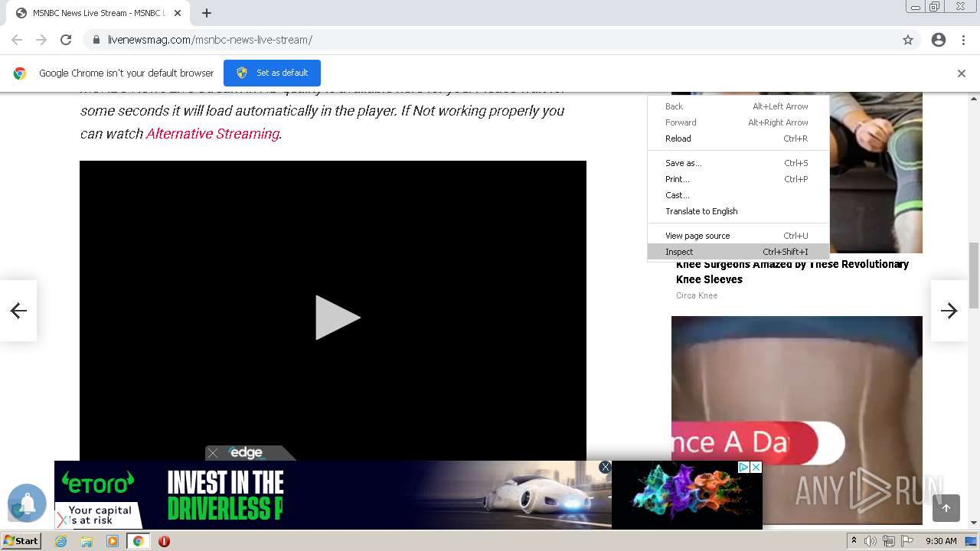Select View page source menu item

coord(738,236)
